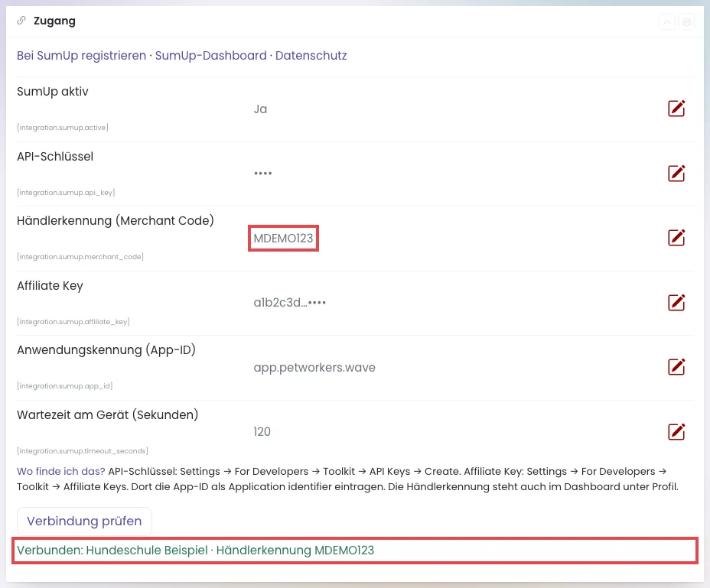Collapse the Zugang panel
Screen dimensions: 710x588
(x=667, y=21)
